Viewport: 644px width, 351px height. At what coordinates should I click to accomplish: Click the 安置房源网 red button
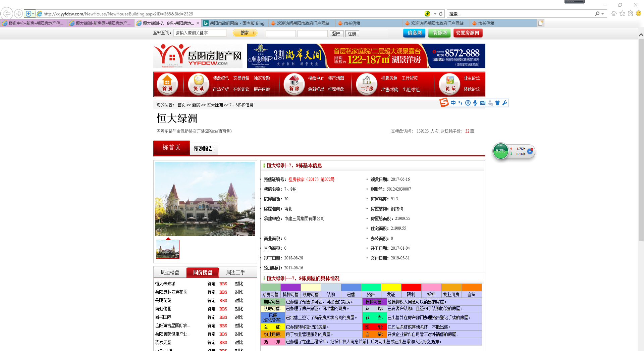point(468,33)
